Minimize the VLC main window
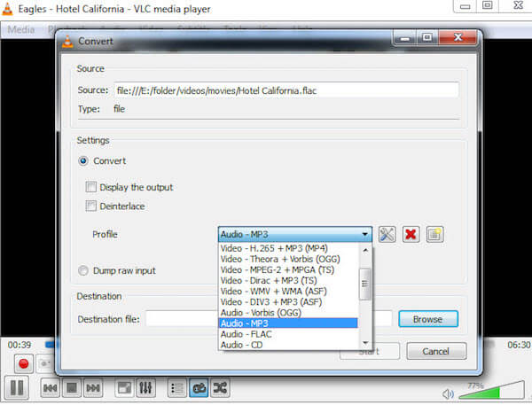This screenshot has height=405, width=532. click(x=465, y=6)
